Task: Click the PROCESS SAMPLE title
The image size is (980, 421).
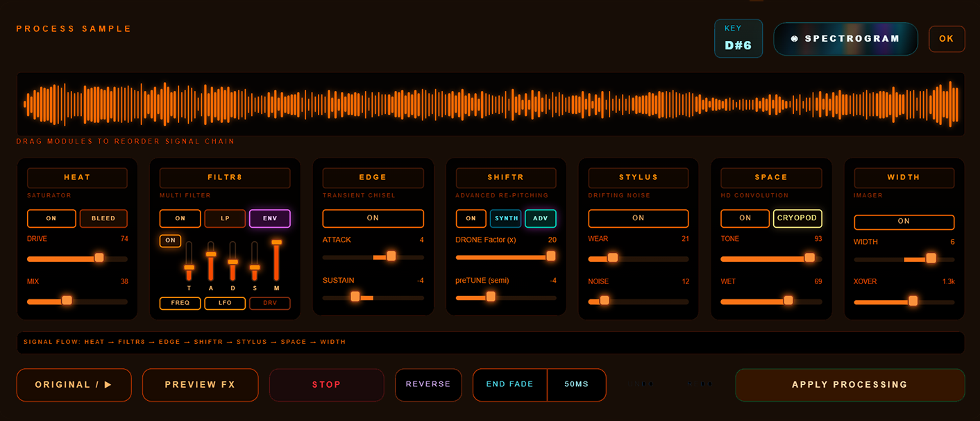Action: click(74, 29)
